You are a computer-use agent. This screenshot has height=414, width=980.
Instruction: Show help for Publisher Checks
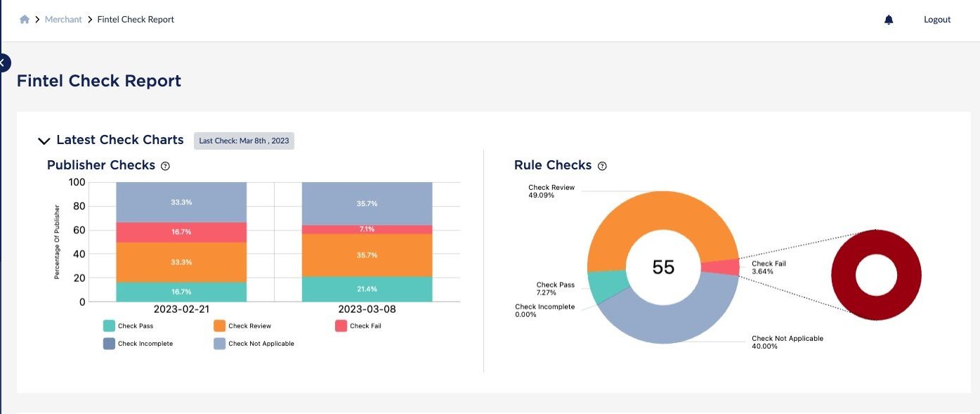point(165,166)
